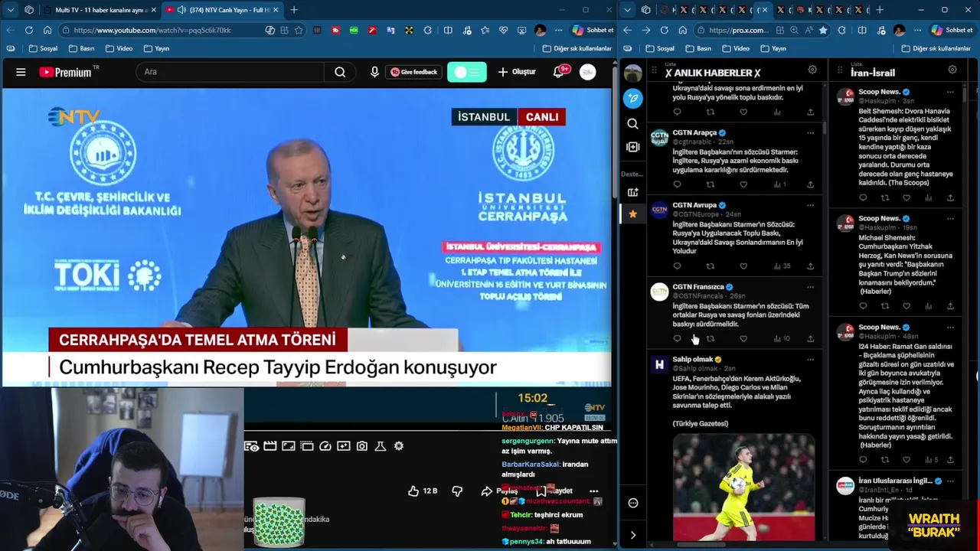Go to home page in left browser
This screenshot has height=551, width=980.
[47, 30]
